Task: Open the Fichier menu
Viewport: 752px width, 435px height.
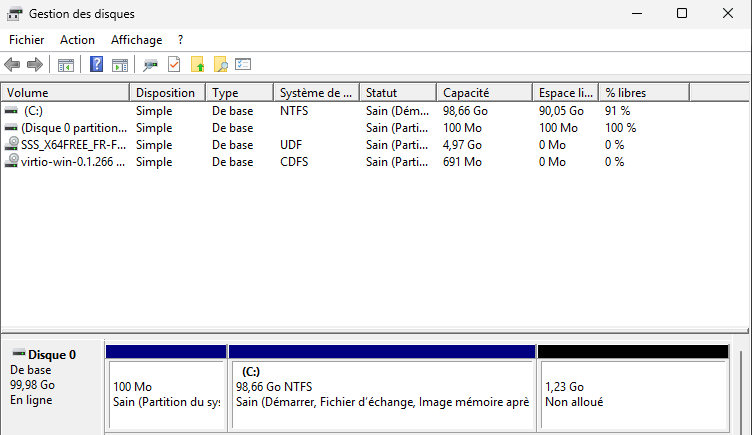Action: pyautogui.click(x=27, y=40)
